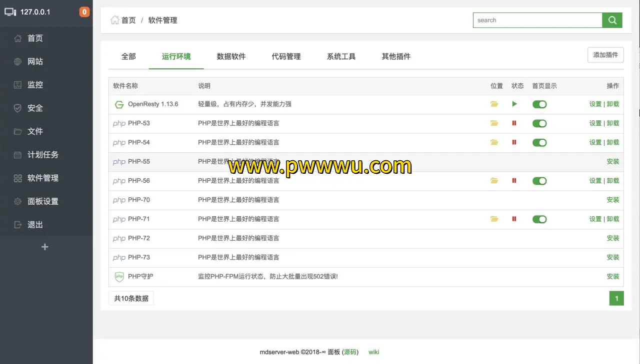Click 设置 link for OpenResty
The height and width of the screenshot is (364, 640).
click(595, 104)
